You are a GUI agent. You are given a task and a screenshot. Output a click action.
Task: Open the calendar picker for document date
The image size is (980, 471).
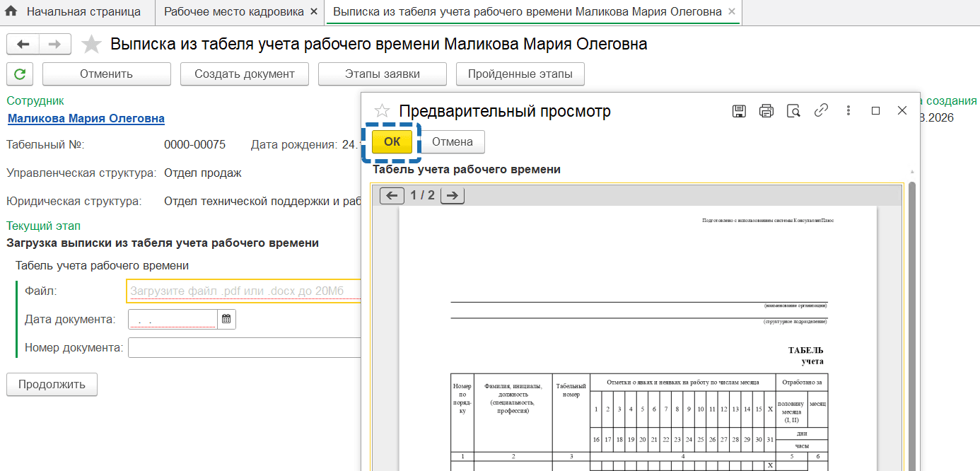coord(226,320)
